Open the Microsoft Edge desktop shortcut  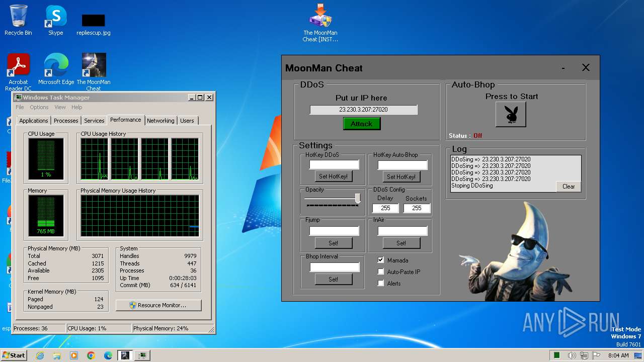(x=56, y=69)
